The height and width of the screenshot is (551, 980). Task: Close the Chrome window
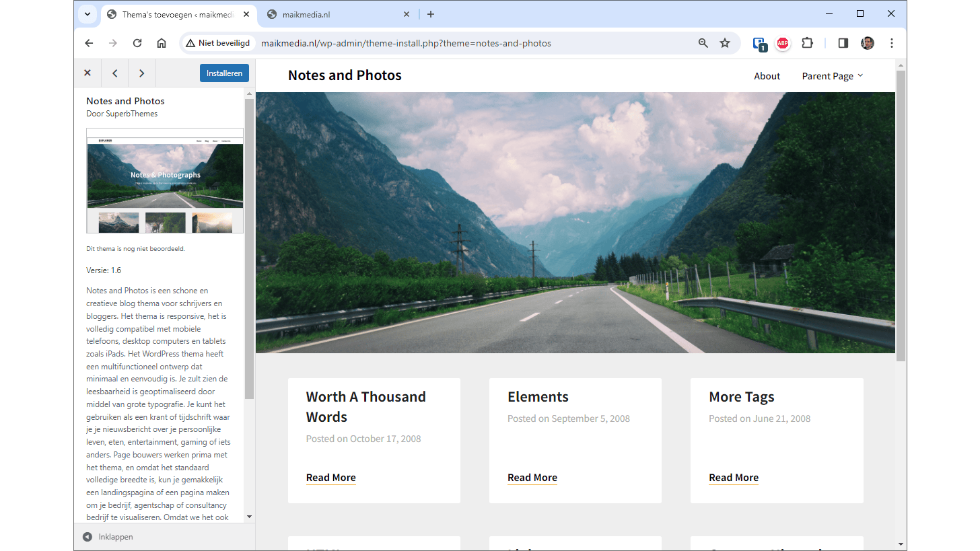(x=891, y=13)
